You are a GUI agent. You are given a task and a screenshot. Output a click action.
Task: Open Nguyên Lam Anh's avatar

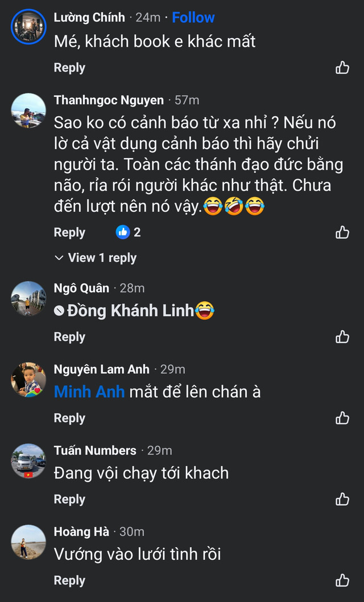pyautogui.click(x=28, y=380)
